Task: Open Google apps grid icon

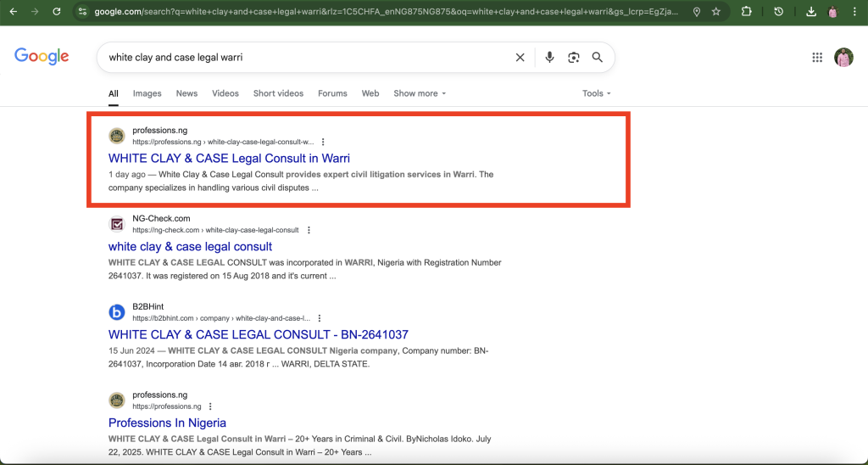Action: coord(817,57)
